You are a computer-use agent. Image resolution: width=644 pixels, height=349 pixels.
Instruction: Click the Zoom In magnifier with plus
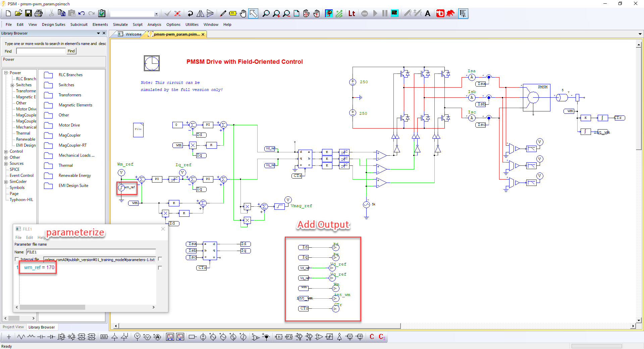point(276,13)
